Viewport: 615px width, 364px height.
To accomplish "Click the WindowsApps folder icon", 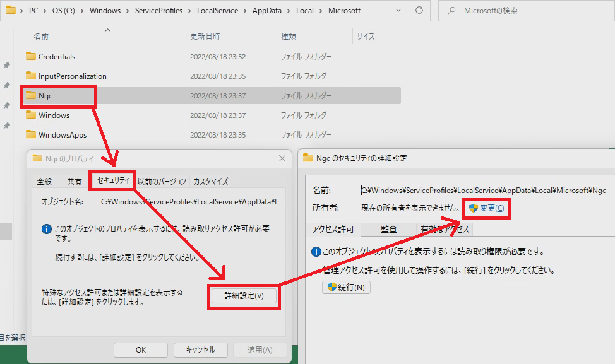I will click(30, 134).
